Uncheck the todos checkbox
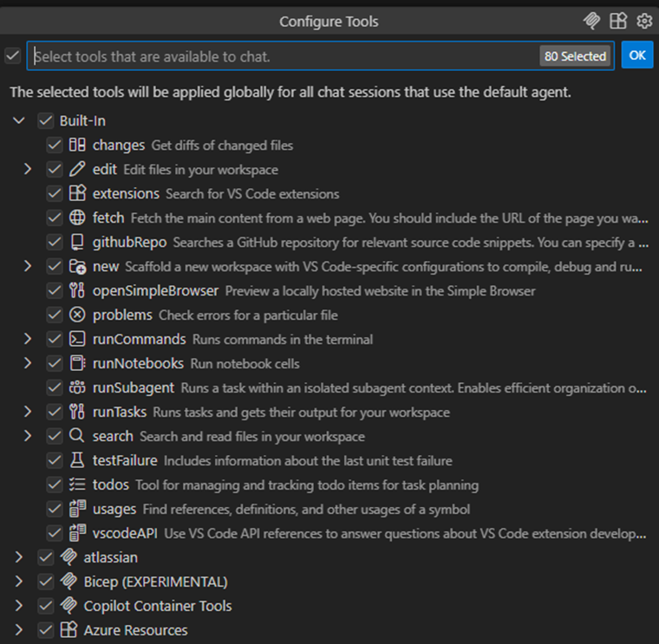The height and width of the screenshot is (644, 659). point(55,485)
